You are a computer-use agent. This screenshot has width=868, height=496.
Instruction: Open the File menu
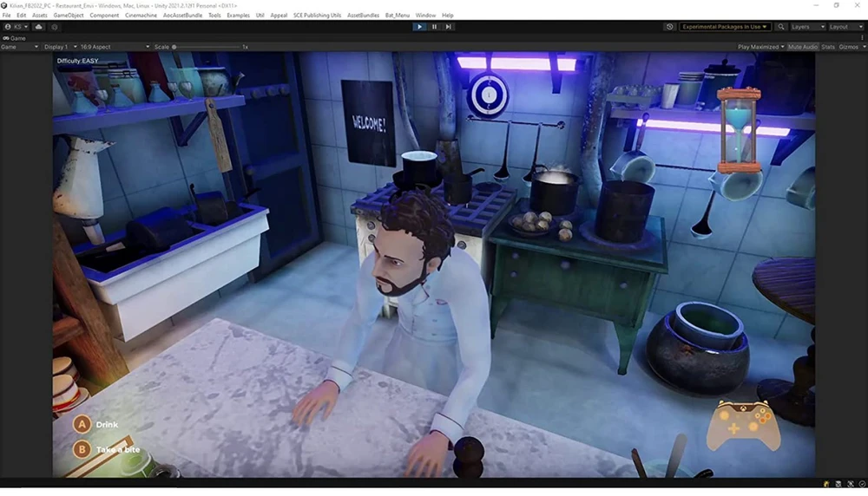pos(6,16)
